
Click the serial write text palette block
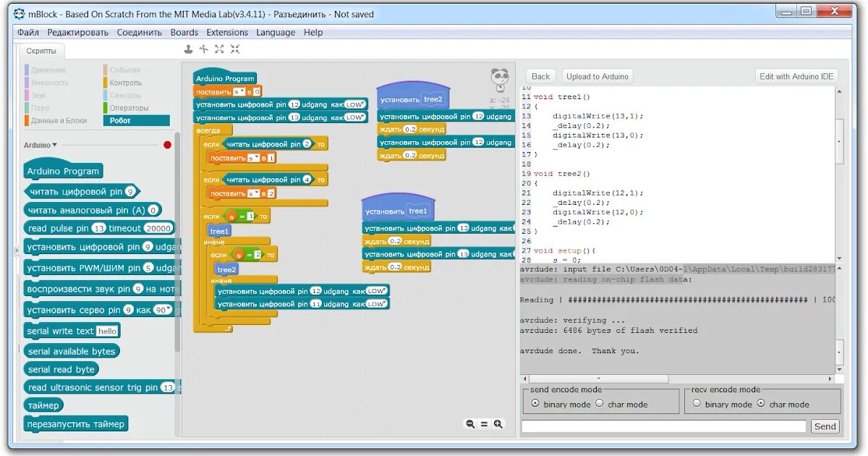tap(72, 331)
